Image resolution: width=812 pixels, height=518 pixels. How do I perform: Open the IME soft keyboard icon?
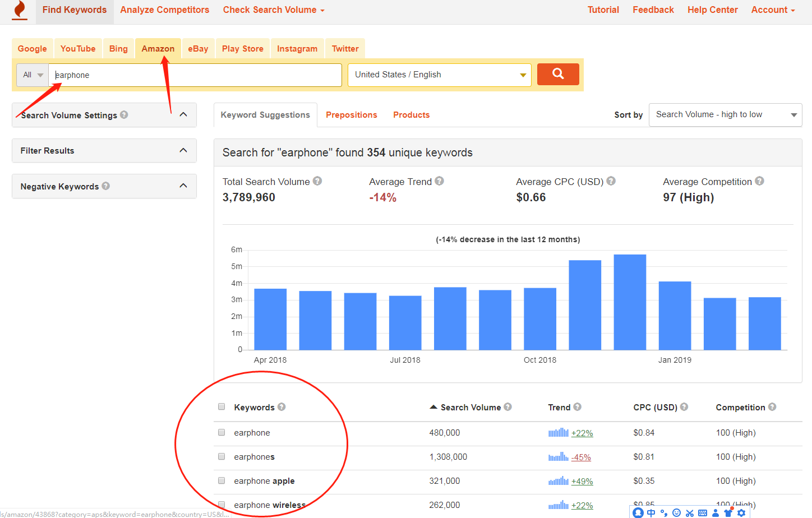click(x=703, y=512)
